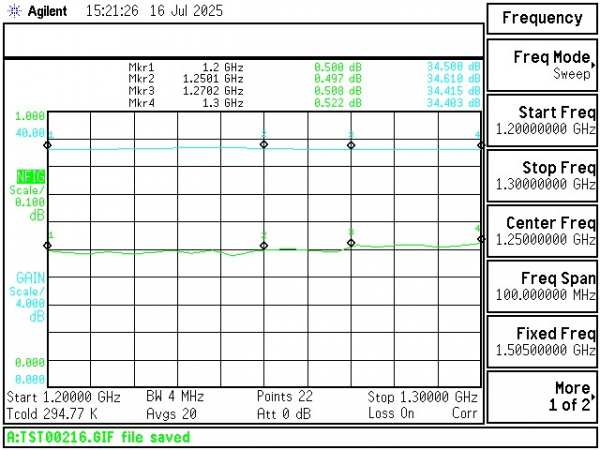Click the Mkr1 readout label
Image resolution: width=600 pixels, height=450 pixels.
[x=142, y=67]
